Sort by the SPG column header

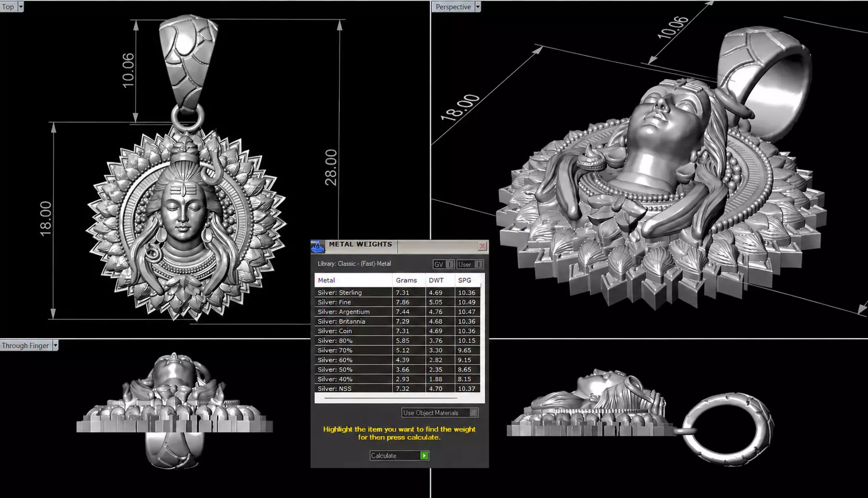(x=468, y=280)
